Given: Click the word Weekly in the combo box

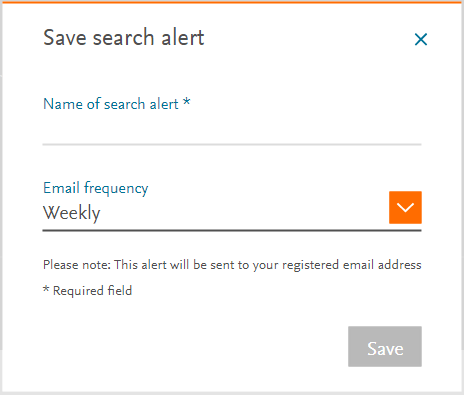Looking at the screenshot, I should point(71,213).
